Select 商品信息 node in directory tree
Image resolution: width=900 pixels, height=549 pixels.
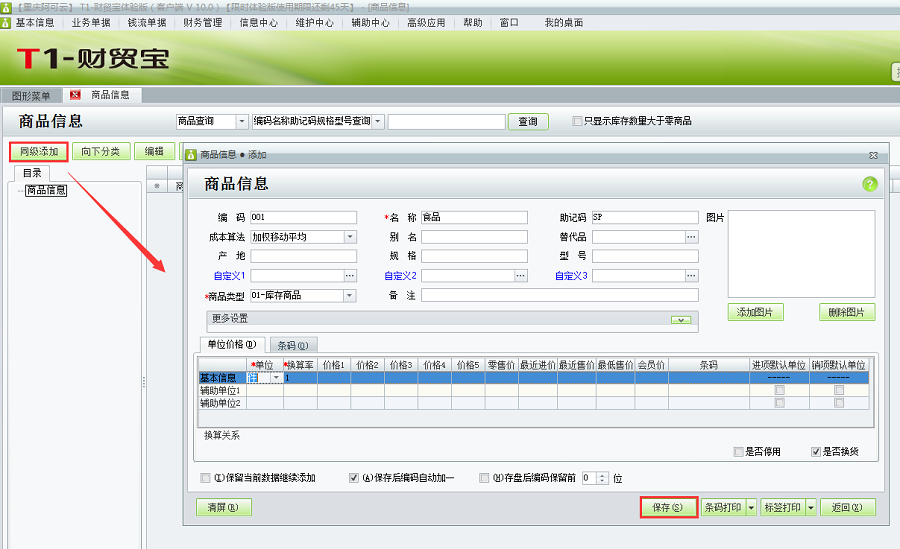tap(46, 190)
